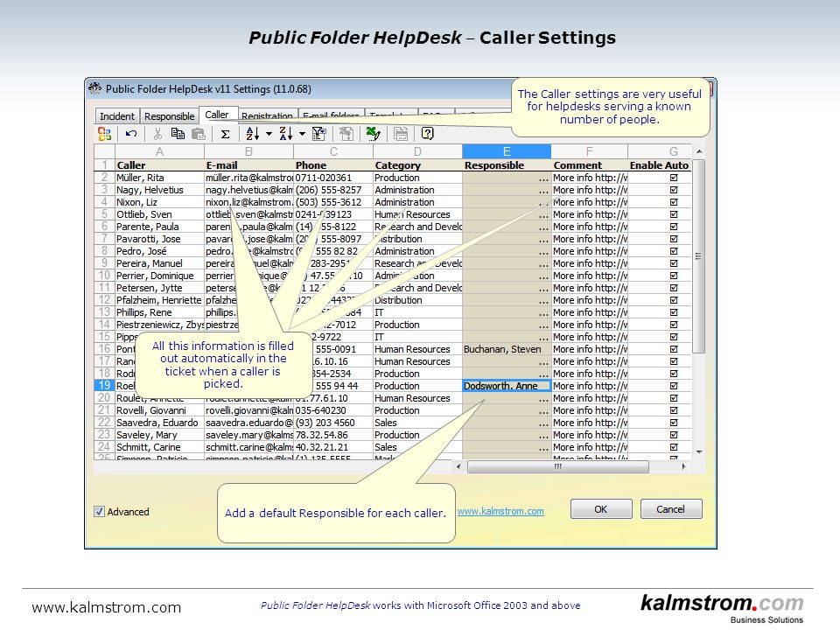Toggle Enable Auto for Nixon, Liz

tap(674, 202)
